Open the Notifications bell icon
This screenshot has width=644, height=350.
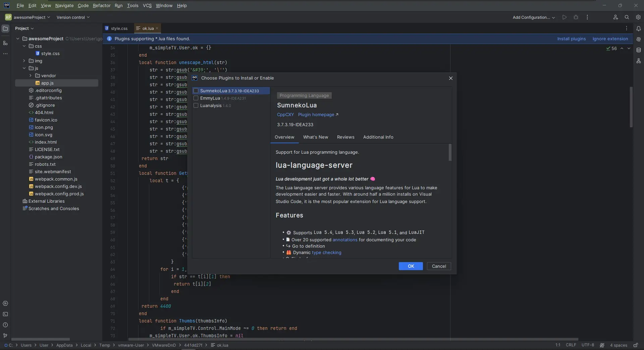click(x=639, y=29)
